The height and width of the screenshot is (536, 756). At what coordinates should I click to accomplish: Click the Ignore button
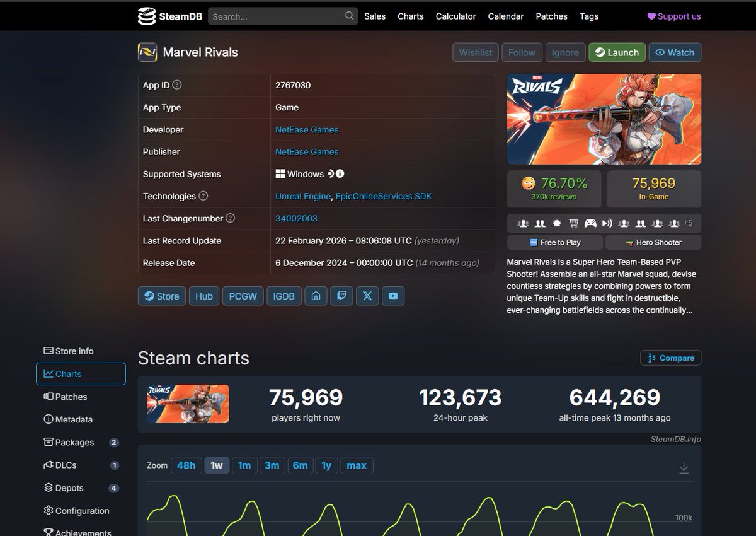[565, 52]
